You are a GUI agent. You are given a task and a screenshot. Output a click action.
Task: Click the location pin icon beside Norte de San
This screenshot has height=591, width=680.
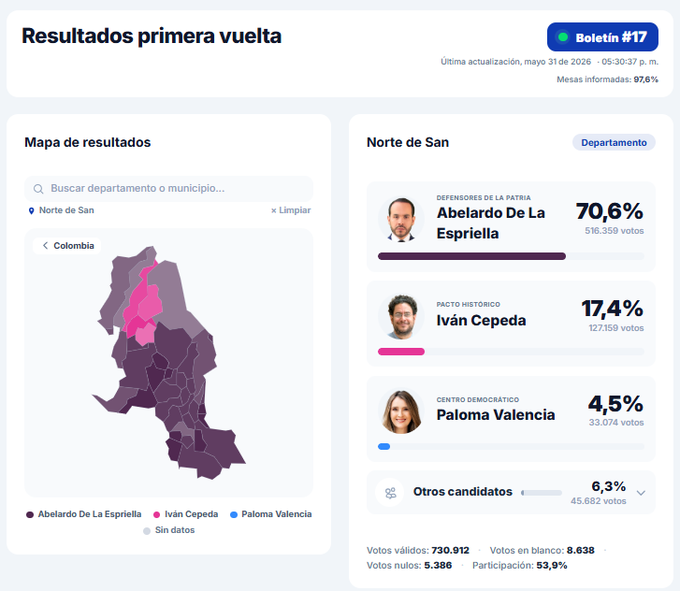coord(31,211)
